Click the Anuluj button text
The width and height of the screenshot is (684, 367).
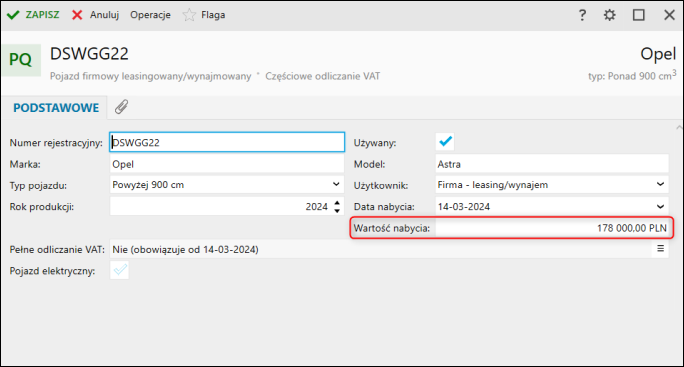pyautogui.click(x=104, y=15)
